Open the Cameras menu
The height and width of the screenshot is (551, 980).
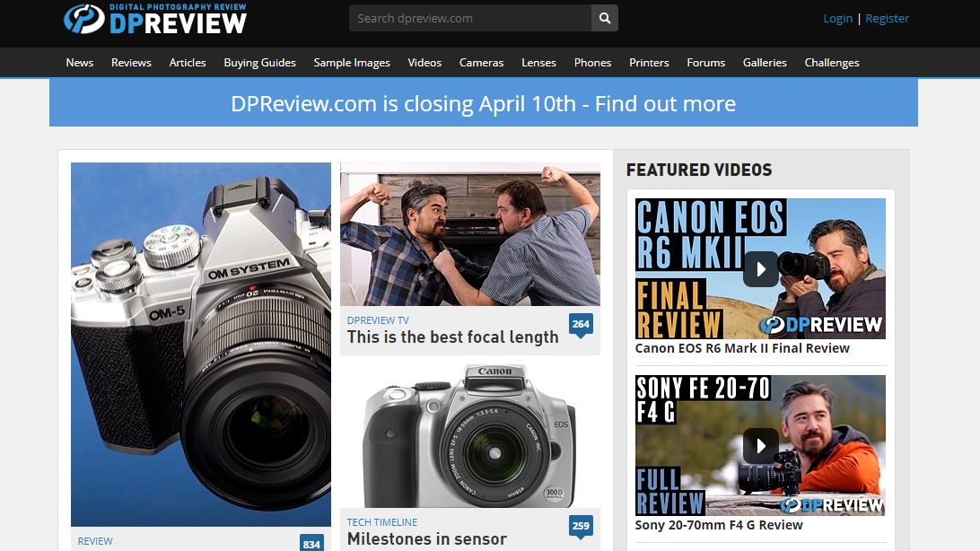coord(481,63)
